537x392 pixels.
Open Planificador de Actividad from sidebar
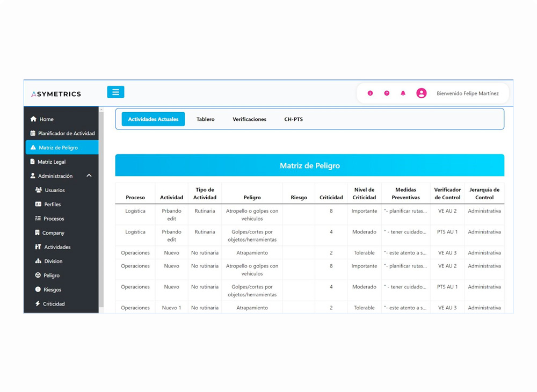66,133
